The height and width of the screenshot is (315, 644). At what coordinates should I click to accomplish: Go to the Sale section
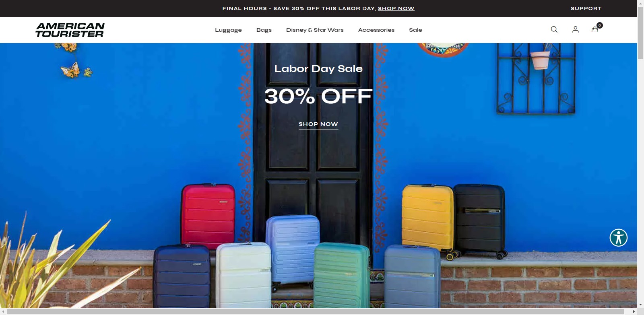[415, 30]
